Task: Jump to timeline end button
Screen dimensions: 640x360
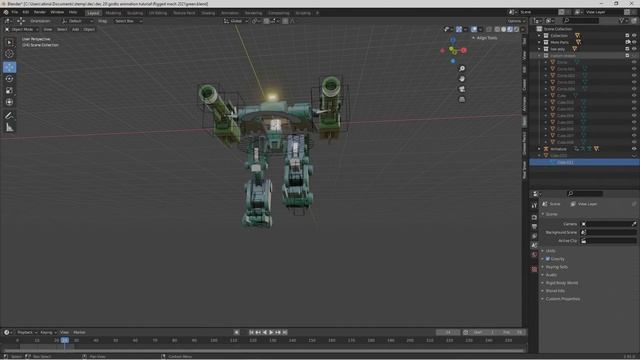Action: pyautogui.click(x=285, y=333)
